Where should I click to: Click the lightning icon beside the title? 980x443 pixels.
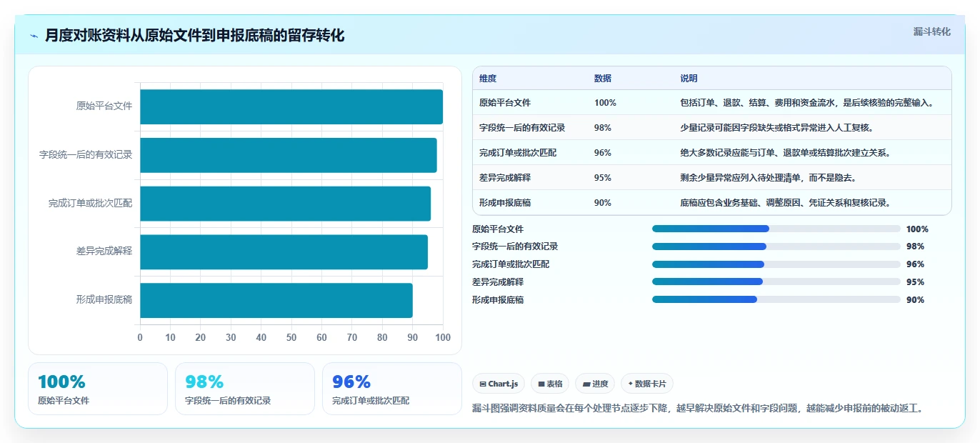[34, 36]
